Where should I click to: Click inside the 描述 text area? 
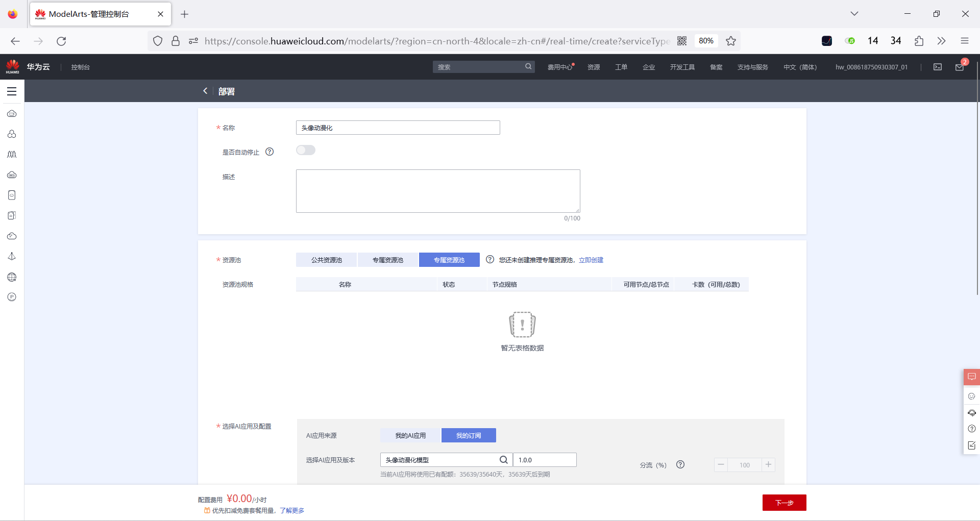pyautogui.click(x=438, y=191)
